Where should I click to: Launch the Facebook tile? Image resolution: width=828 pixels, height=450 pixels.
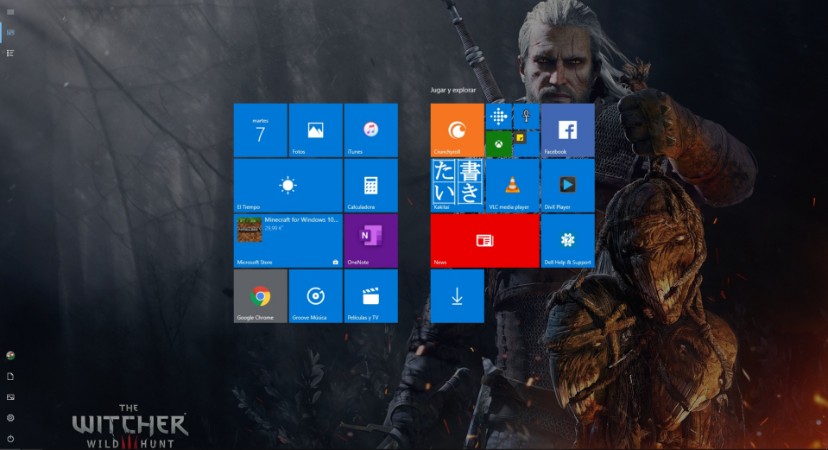(568, 130)
